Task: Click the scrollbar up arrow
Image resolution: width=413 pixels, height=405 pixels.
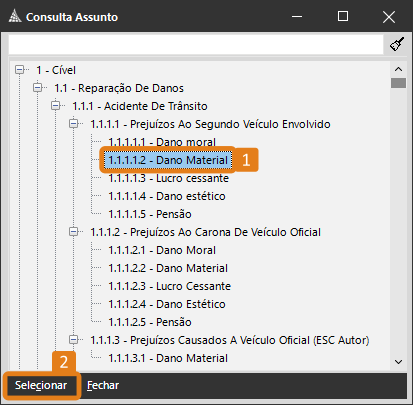Action: click(x=398, y=69)
